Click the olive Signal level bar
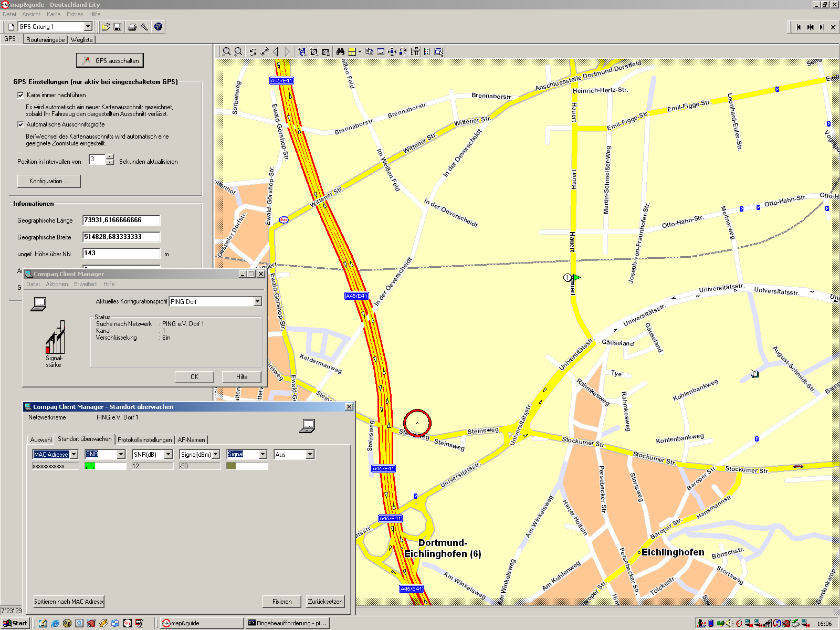The height and width of the screenshot is (630, 840). pyautogui.click(x=231, y=466)
